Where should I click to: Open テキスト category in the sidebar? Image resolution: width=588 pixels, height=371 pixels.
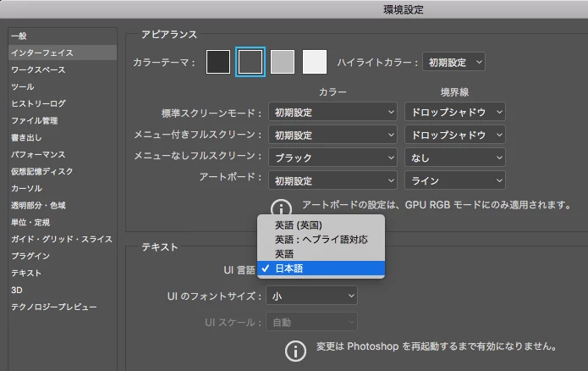tap(63, 273)
